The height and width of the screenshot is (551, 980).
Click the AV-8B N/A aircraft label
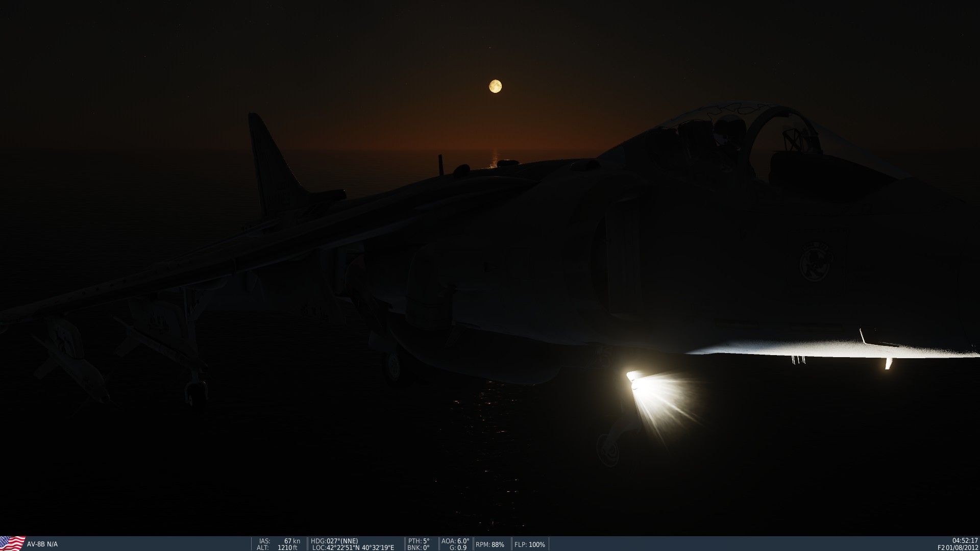click(42, 544)
